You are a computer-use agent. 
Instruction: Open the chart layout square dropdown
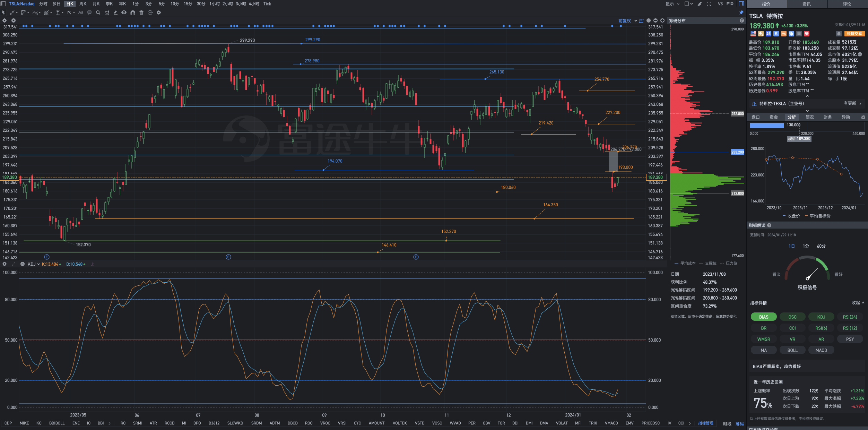point(688,4)
